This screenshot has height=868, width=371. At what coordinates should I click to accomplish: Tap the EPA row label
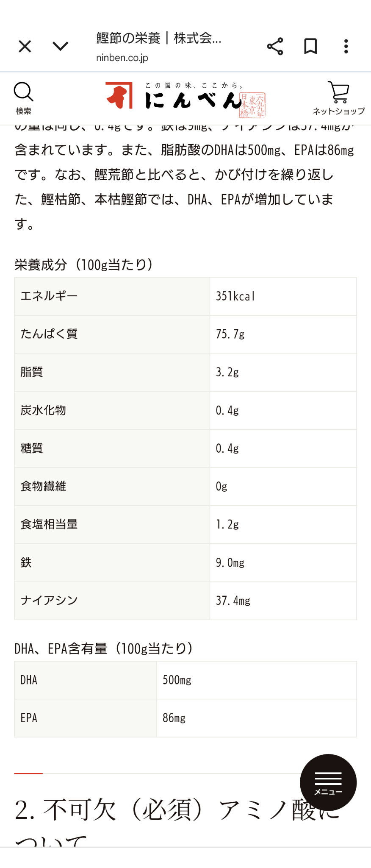tap(29, 718)
